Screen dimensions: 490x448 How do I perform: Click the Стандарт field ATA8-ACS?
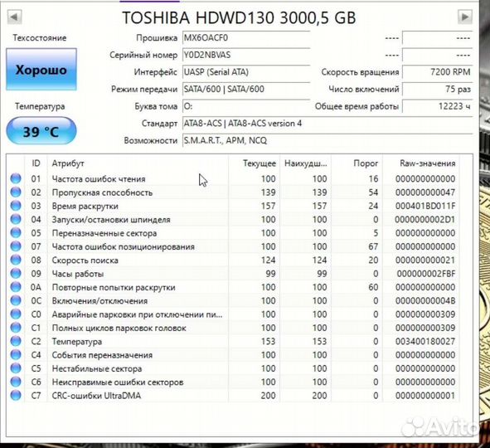(327, 123)
